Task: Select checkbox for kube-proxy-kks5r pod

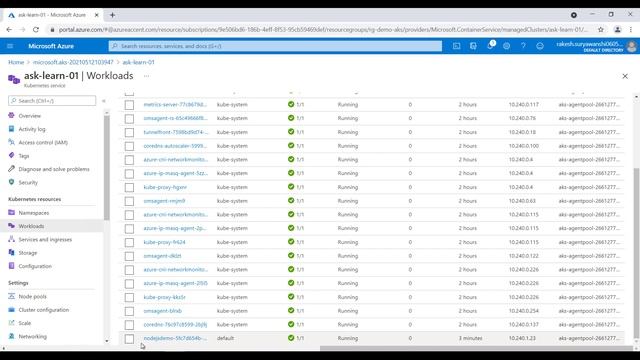Action: pos(129,298)
